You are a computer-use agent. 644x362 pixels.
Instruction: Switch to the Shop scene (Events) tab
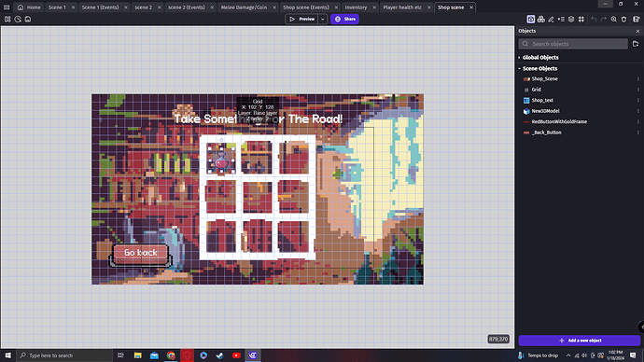(x=306, y=7)
